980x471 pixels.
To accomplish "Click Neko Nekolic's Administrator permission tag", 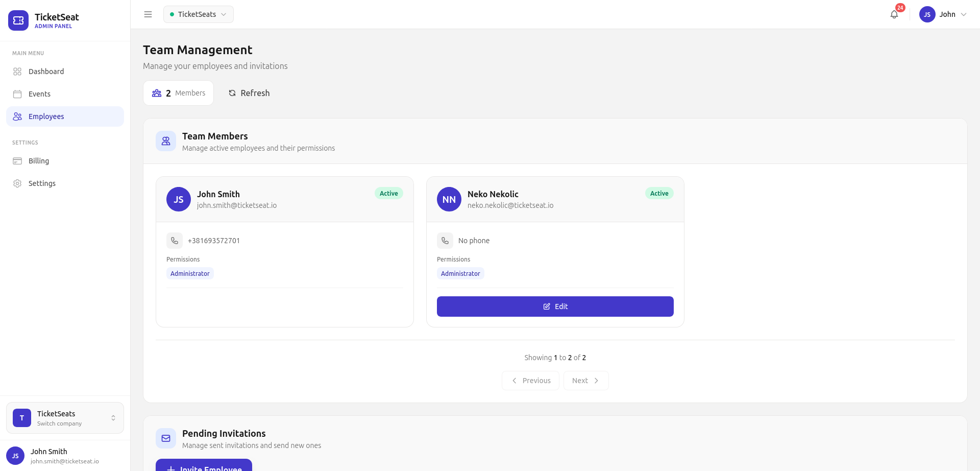I will 460,273.
